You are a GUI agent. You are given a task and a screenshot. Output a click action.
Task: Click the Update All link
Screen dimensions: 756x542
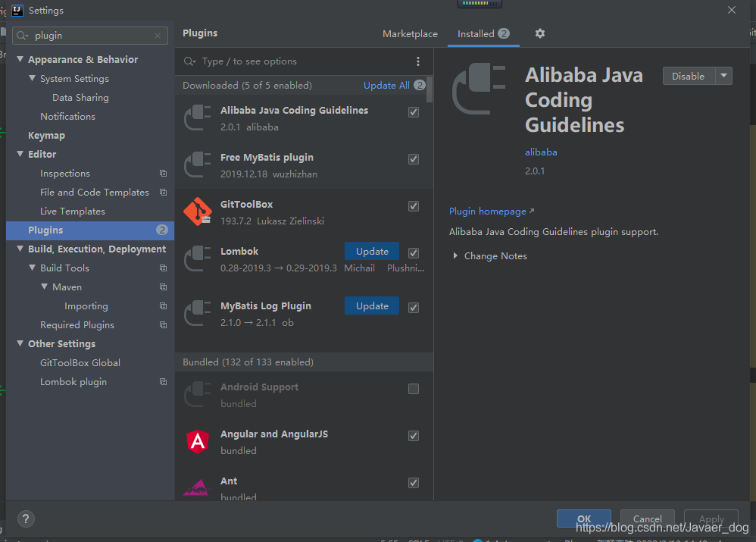pos(386,86)
